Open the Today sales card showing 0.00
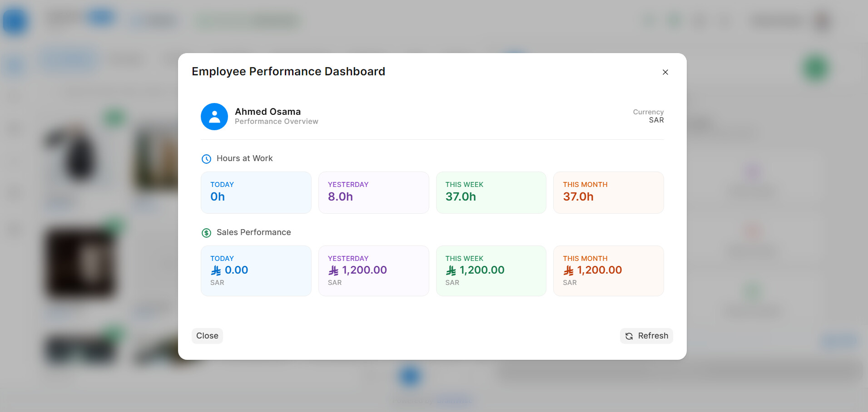The image size is (868, 412). pos(256,271)
